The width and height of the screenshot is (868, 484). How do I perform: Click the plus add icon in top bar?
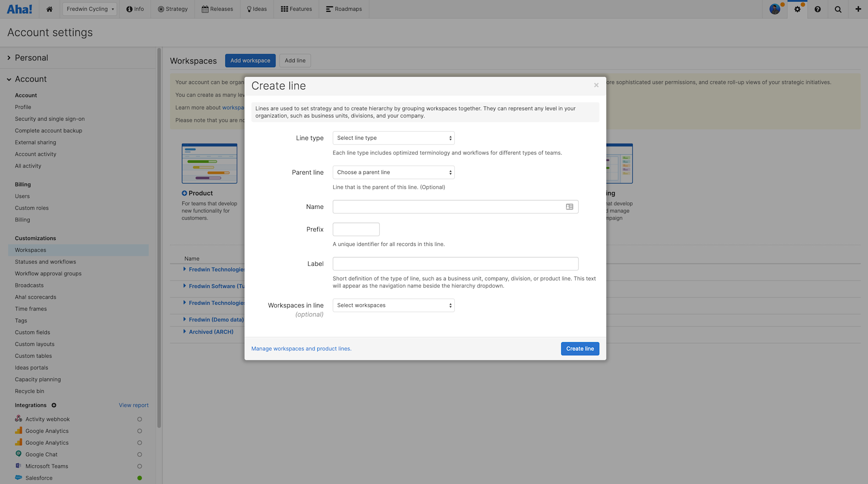point(858,9)
